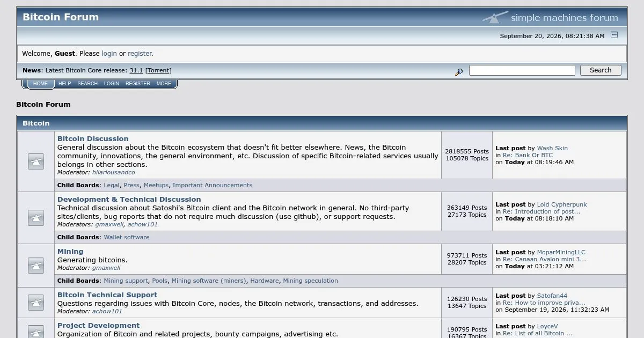
Task: Click the Bitcoin Discussion board status icon
Action: click(36, 161)
